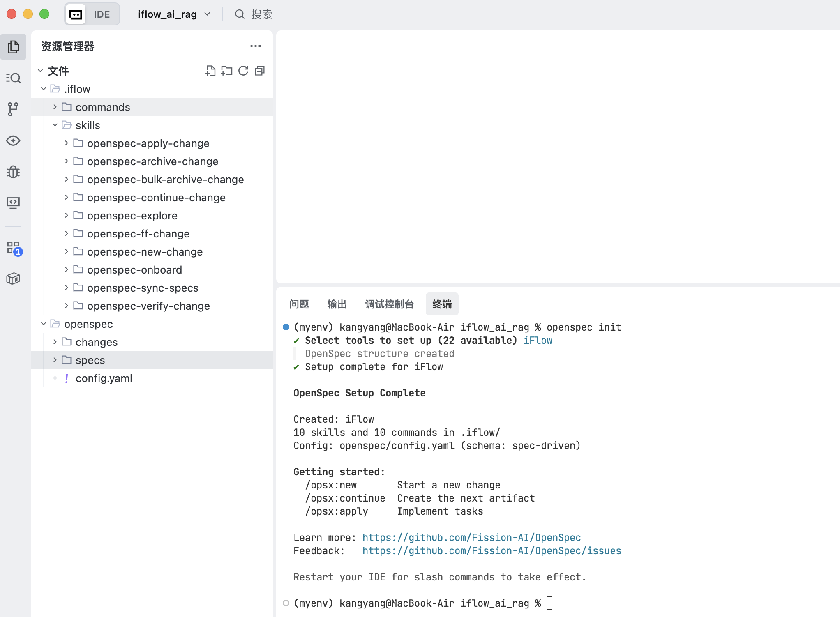This screenshot has height=617, width=840.
Task: Click the new folder icon in 文件 header
Action: click(226, 71)
